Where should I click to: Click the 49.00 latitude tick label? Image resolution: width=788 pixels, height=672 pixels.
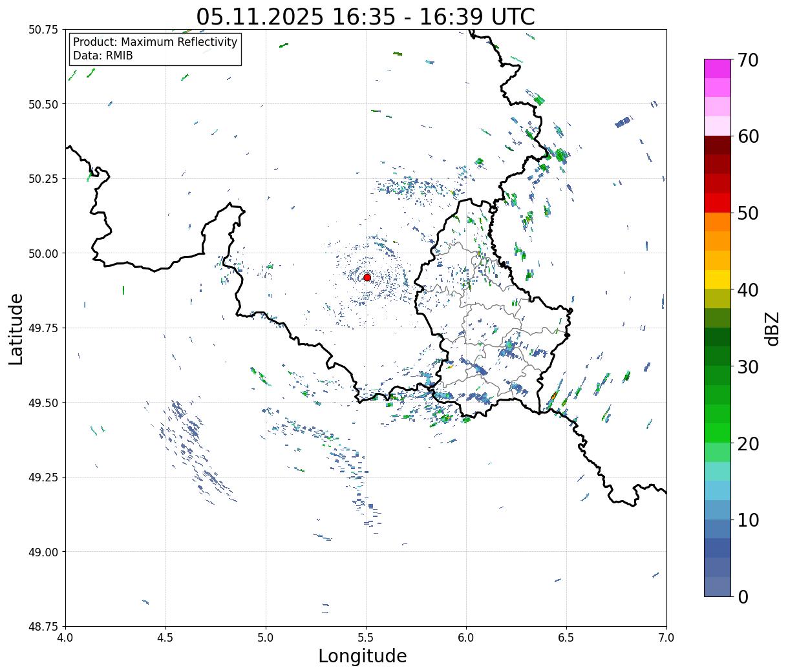coord(43,552)
